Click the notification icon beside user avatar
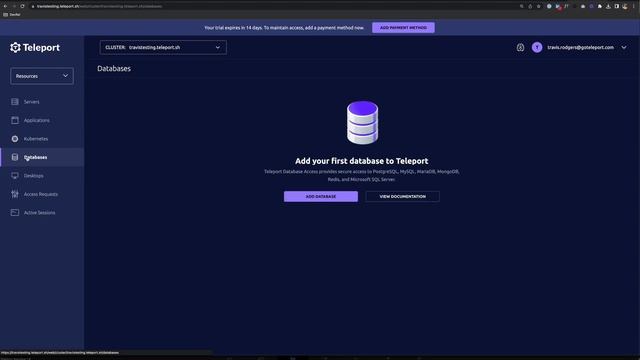 520,47
